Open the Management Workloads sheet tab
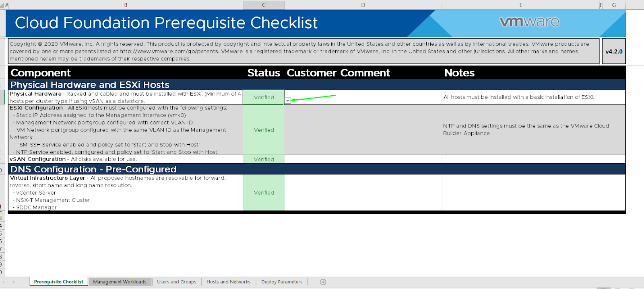Image resolution: width=644 pixels, height=289 pixels. (120, 282)
